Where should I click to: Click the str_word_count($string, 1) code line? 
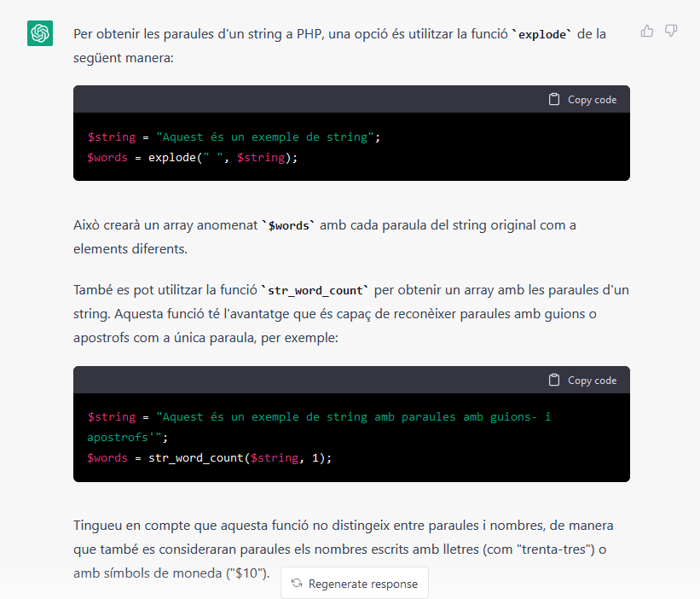210,458
